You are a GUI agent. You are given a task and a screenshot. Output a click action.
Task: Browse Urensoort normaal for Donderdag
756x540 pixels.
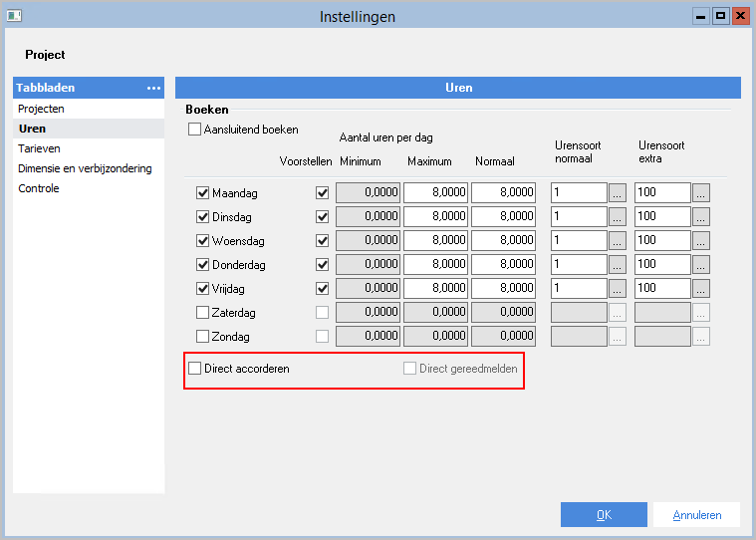[x=618, y=265]
